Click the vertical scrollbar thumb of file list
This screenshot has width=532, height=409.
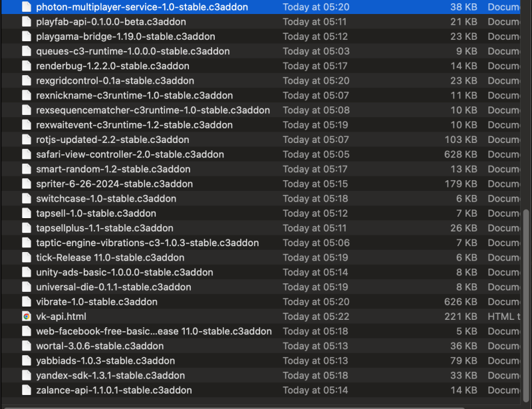tap(526, 305)
